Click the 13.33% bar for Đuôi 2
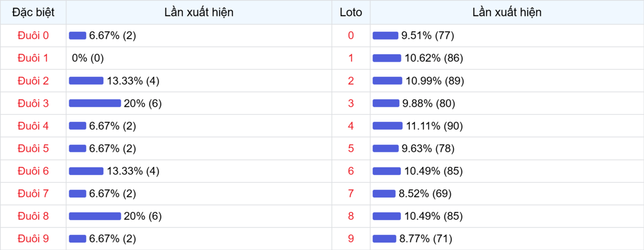Image resolution: width=644 pixels, height=250 pixels. (x=86, y=80)
